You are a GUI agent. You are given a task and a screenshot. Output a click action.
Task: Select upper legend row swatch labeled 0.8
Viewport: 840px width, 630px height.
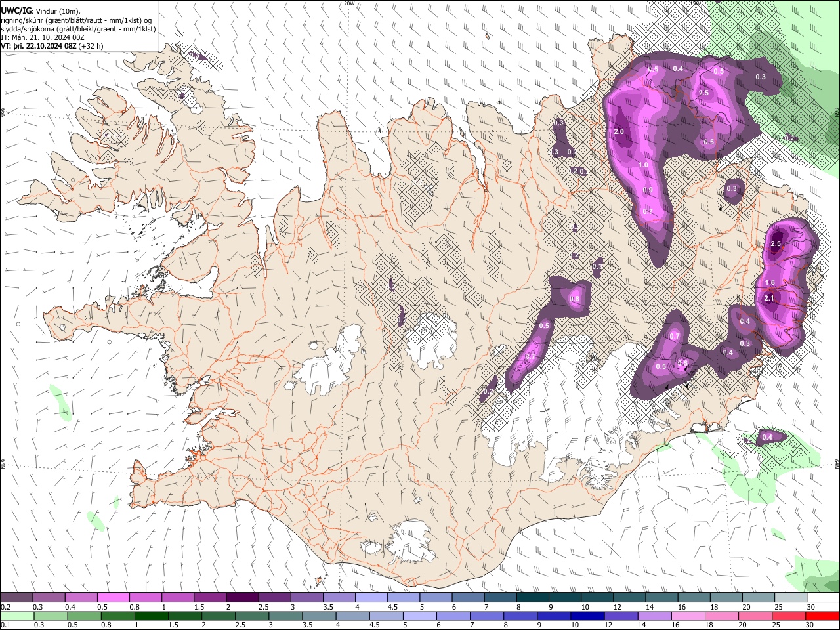point(145,597)
